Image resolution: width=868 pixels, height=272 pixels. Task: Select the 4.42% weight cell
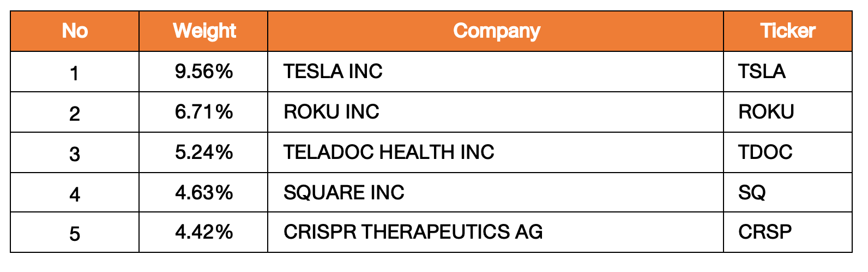coord(204,232)
